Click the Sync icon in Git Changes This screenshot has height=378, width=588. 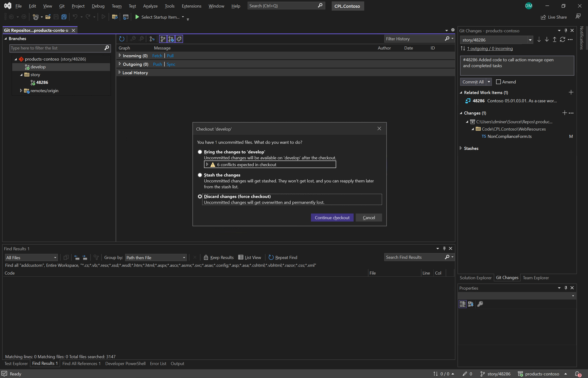tap(562, 40)
